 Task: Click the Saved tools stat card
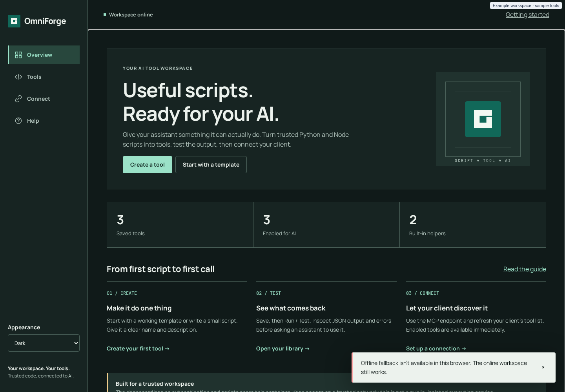click(180, 225)
